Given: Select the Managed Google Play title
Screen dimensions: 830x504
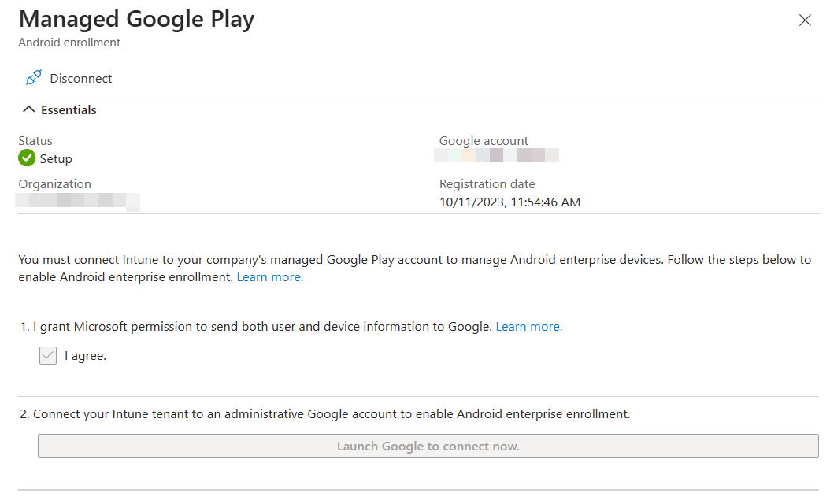Looking at the screenshot, I should click(135, 18).
